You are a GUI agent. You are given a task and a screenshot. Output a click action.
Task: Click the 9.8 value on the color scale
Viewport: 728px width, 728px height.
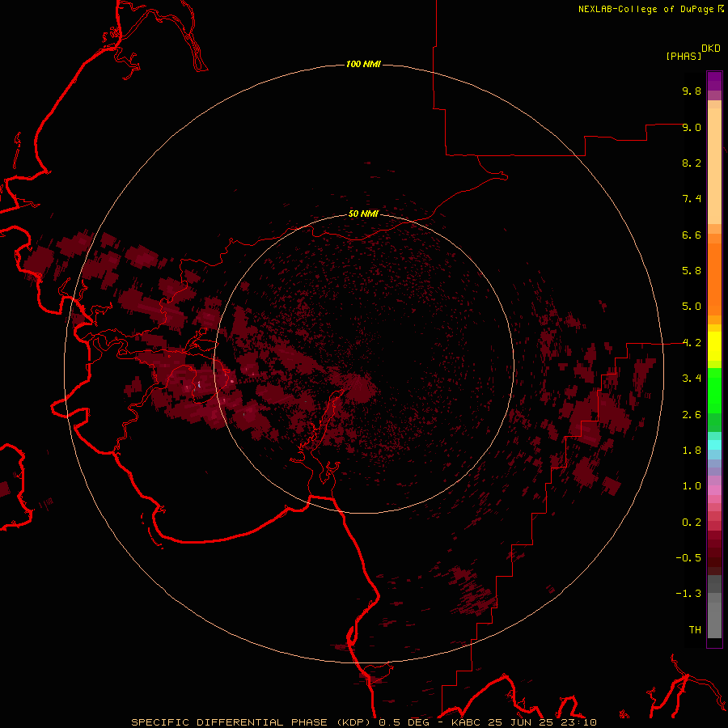click(x=692, y=91)
